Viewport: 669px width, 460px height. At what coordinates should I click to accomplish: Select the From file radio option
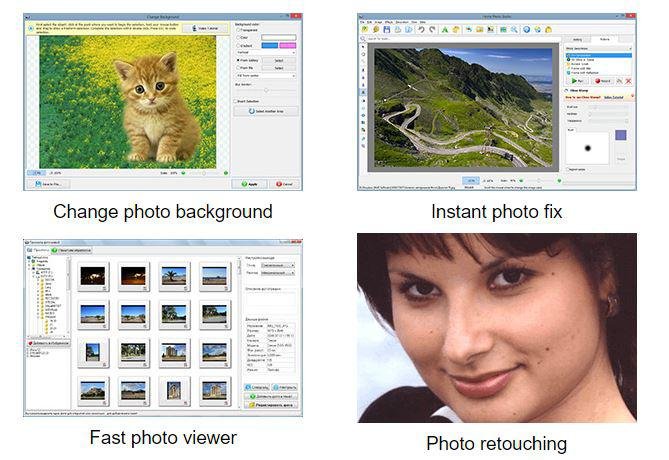tap(238, 68)
